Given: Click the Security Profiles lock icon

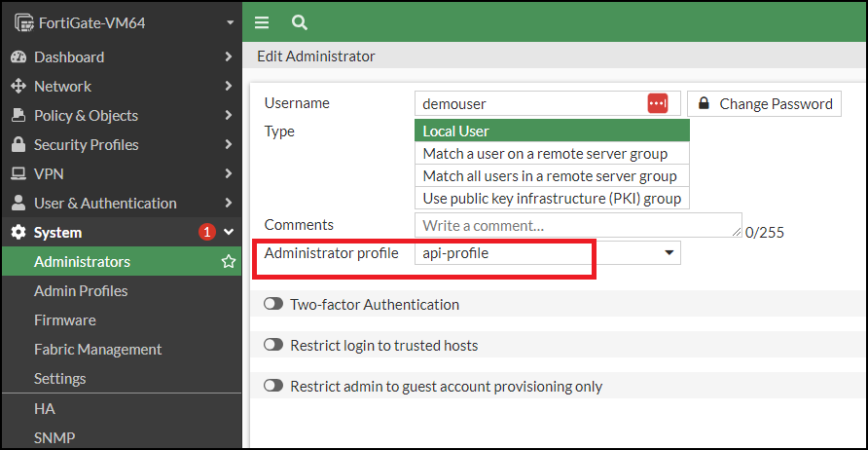Looking at the screenshot, I should 18,145.
